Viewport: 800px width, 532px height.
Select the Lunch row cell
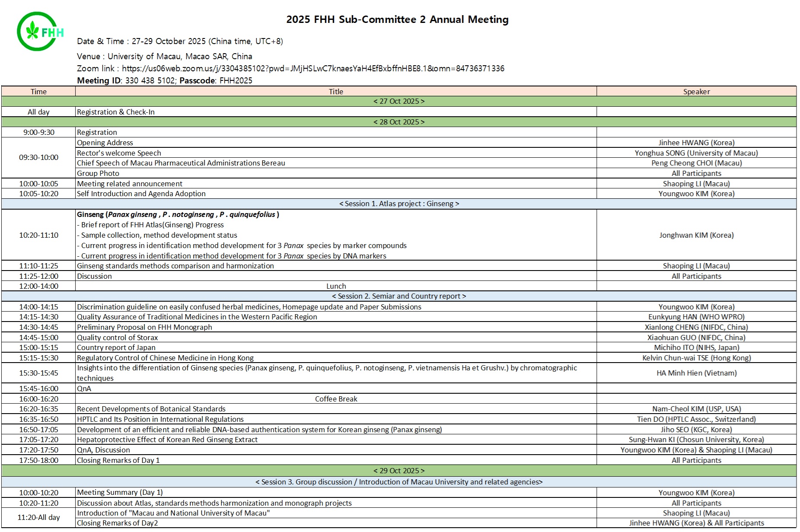tap(336, 286)
